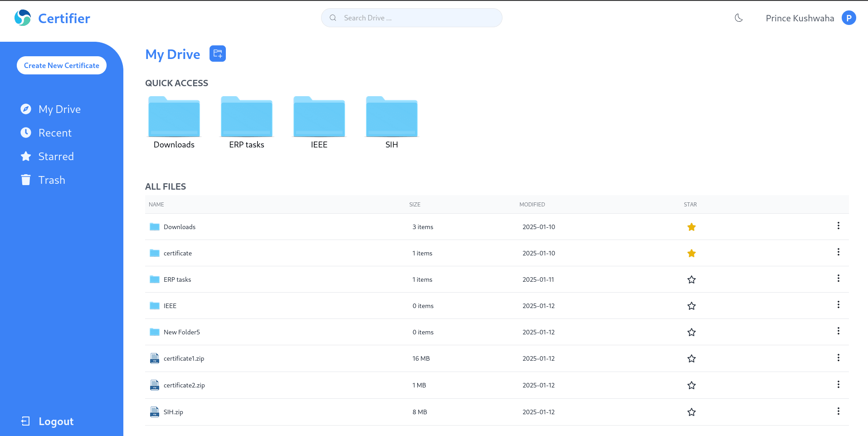Focus the Search Drive input field

[417, 18]
